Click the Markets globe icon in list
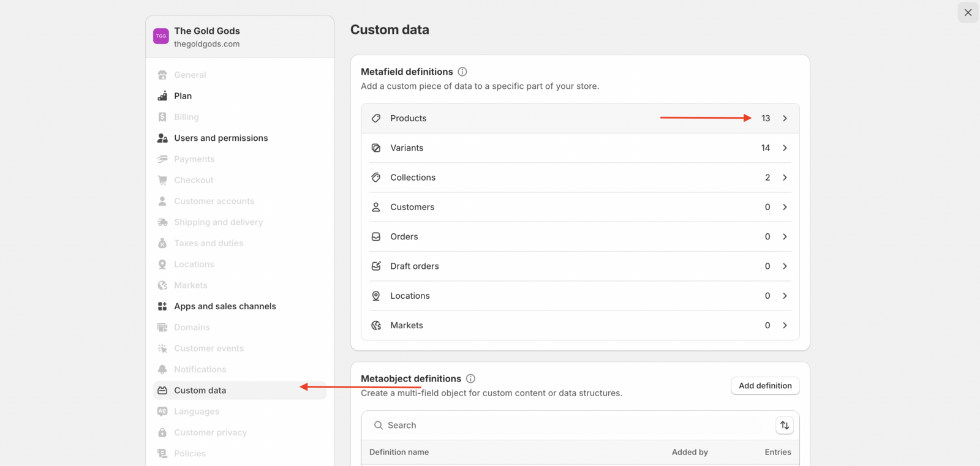 tap(376, 326)
